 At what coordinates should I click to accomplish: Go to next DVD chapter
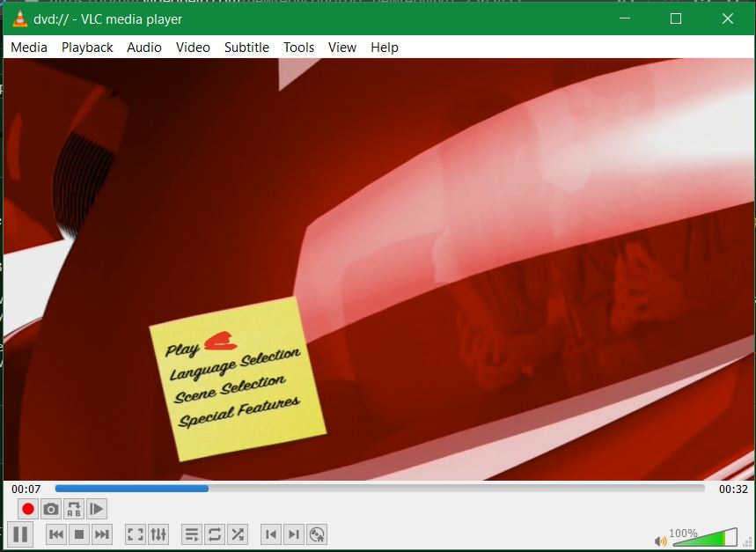click(x=294, y=534)
